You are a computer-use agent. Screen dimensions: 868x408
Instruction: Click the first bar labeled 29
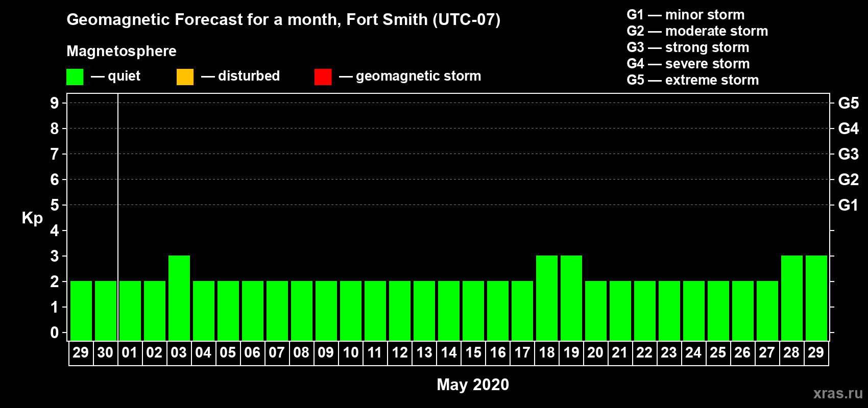tap(81, 311)
